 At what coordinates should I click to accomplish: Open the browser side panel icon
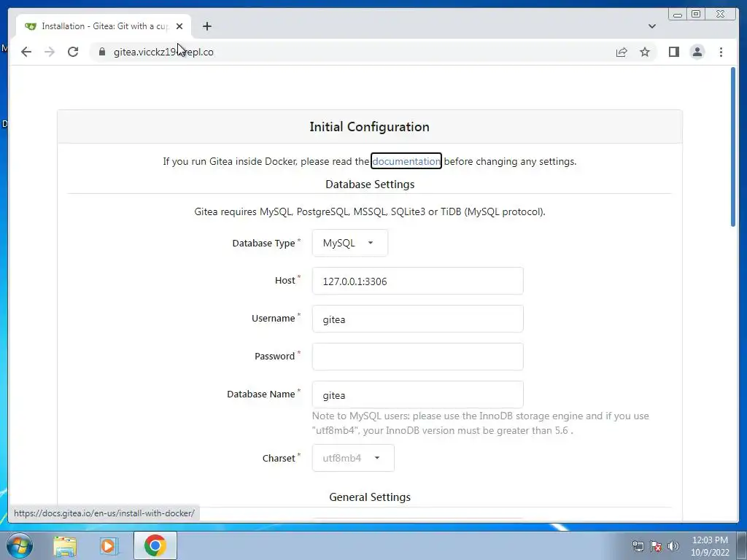[x=673, y=52]
